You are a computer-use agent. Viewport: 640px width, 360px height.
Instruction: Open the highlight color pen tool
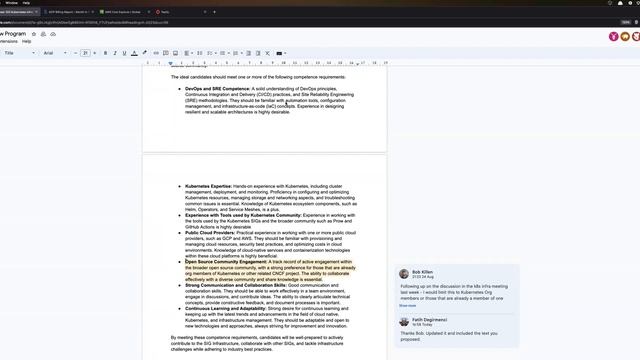144,53
